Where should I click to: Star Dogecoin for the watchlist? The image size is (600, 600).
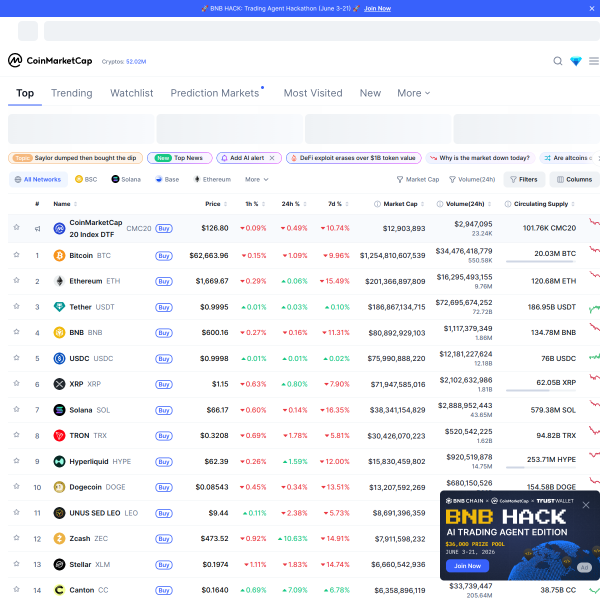pyautogui.click(x=16, y=486)
